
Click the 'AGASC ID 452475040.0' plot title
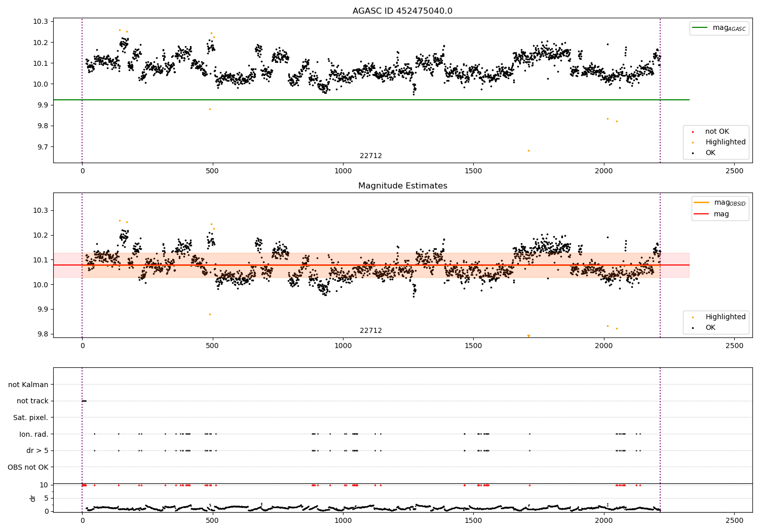tap(402, 11)
